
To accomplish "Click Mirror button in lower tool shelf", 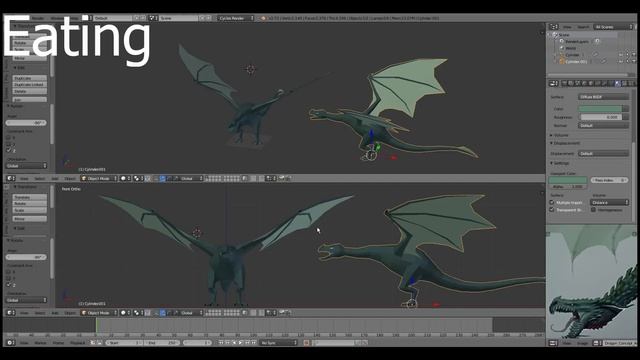I will coord(30,219).
